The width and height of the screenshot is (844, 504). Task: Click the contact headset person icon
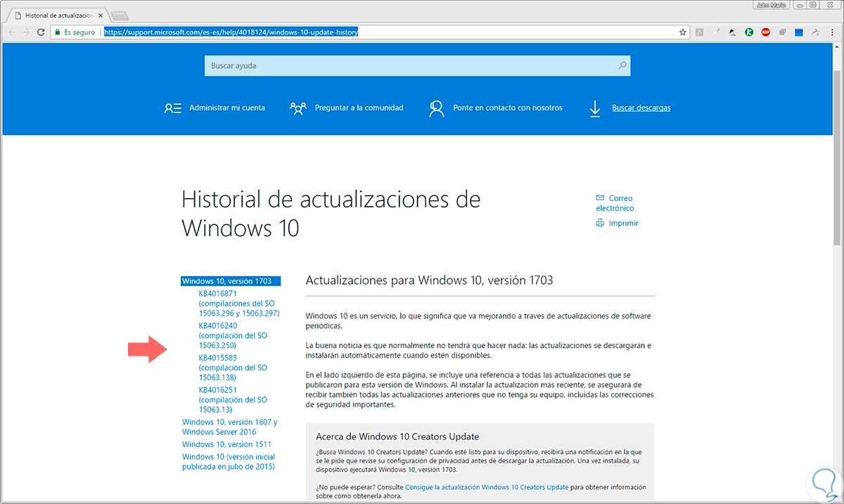pyautogui.click(x=437, y=108)
